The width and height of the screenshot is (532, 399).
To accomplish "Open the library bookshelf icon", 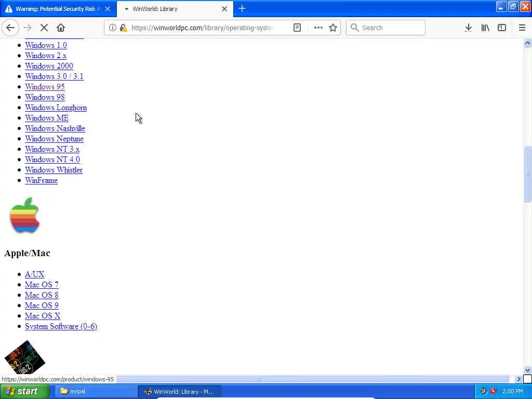I will coord(485,28).
